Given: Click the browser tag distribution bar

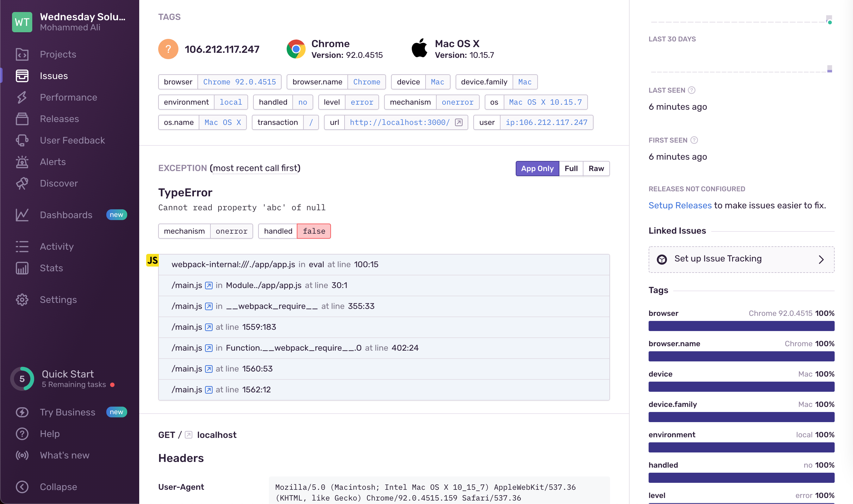Looking at the screenshot, I should pos(741,326).
